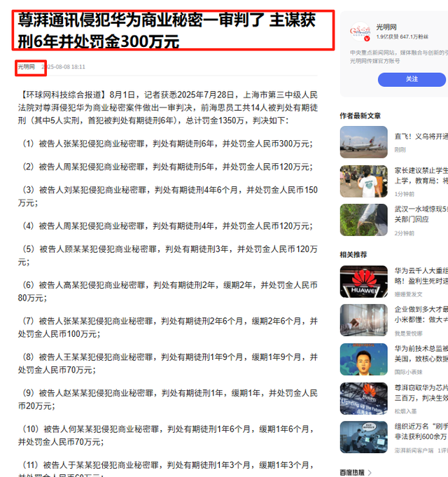448x477 pixels.
Task: Click the 【环球网科技综合报道】 opening paragraph
Action: click(168, 108)
